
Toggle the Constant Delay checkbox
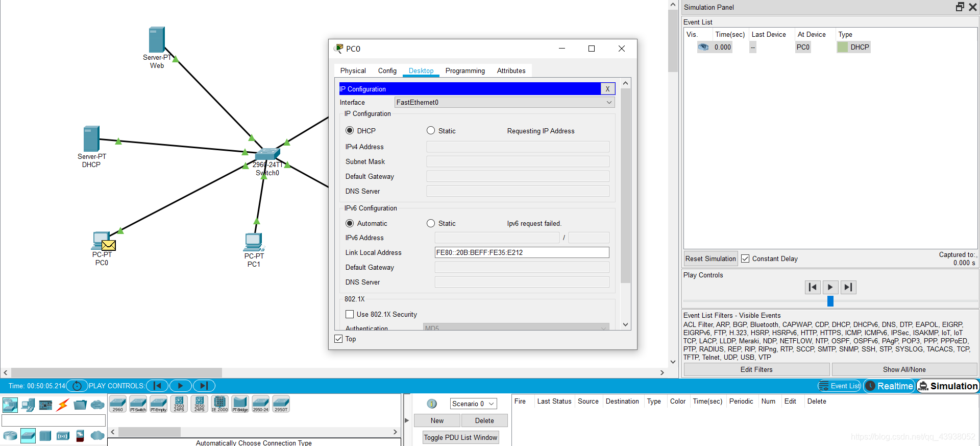coord(745,259)
